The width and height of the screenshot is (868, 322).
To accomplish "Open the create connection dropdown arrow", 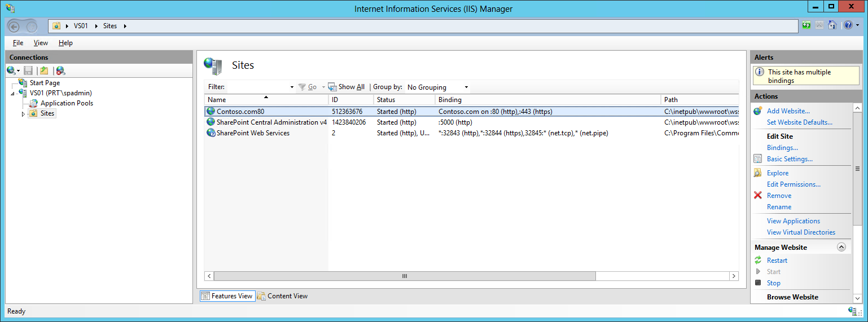I will point(19,71).
